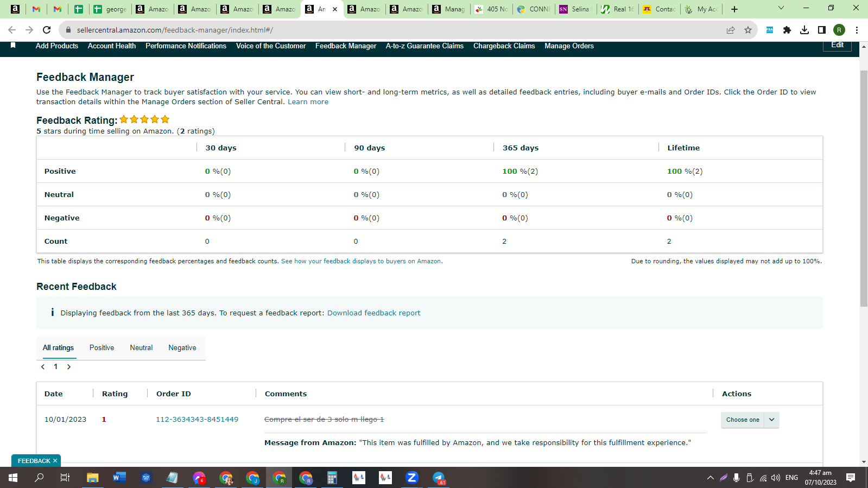Click the volume speaker icon in system tray
This screenshot has width=868, height=488.
point(776,478)
